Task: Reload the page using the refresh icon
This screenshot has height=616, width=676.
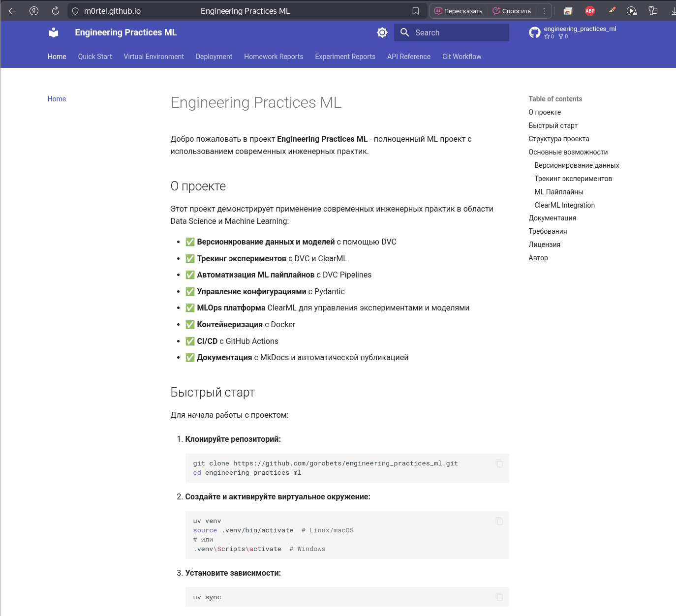Action: click(56, 11)
